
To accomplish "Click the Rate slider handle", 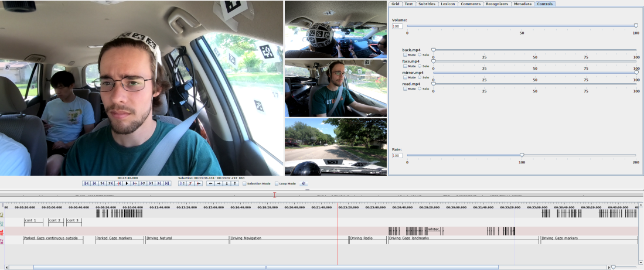I will 522,155.
